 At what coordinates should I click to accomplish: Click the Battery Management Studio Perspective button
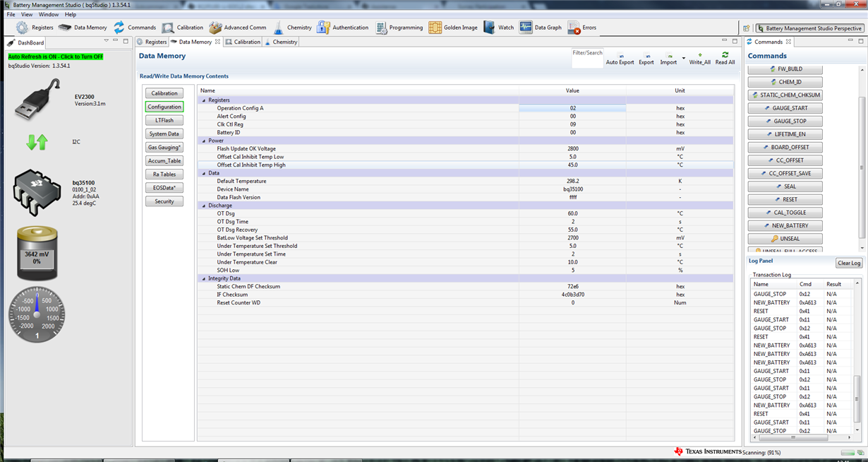click(809, 28)
